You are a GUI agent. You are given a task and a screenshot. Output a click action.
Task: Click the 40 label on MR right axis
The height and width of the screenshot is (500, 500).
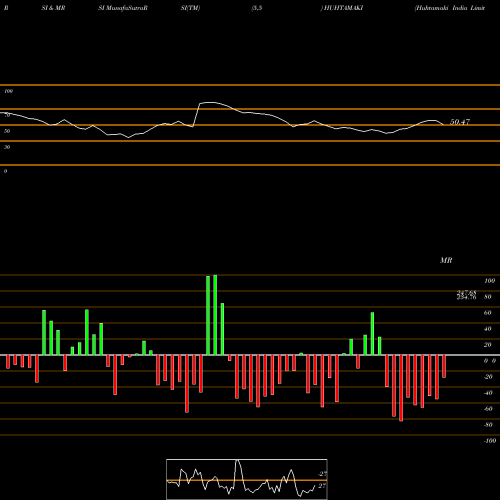point(488,329)
